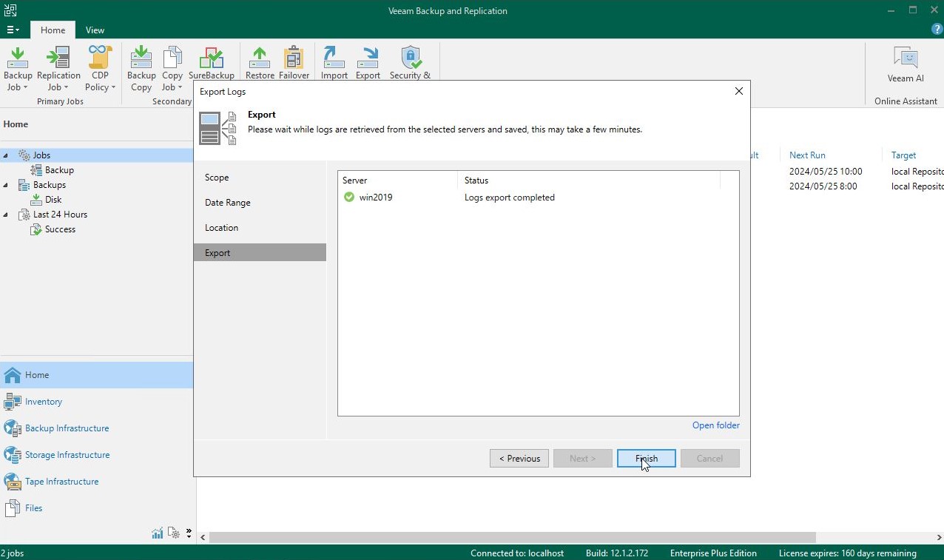Select Backup under Jobs

pyautogui.click(x=59, y=170)
